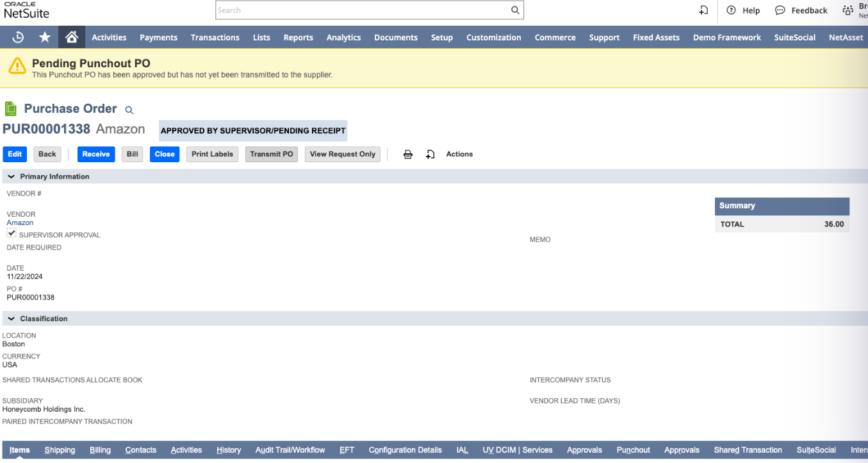
Task: Click the Print Labels button
Action: pos(213,154)
